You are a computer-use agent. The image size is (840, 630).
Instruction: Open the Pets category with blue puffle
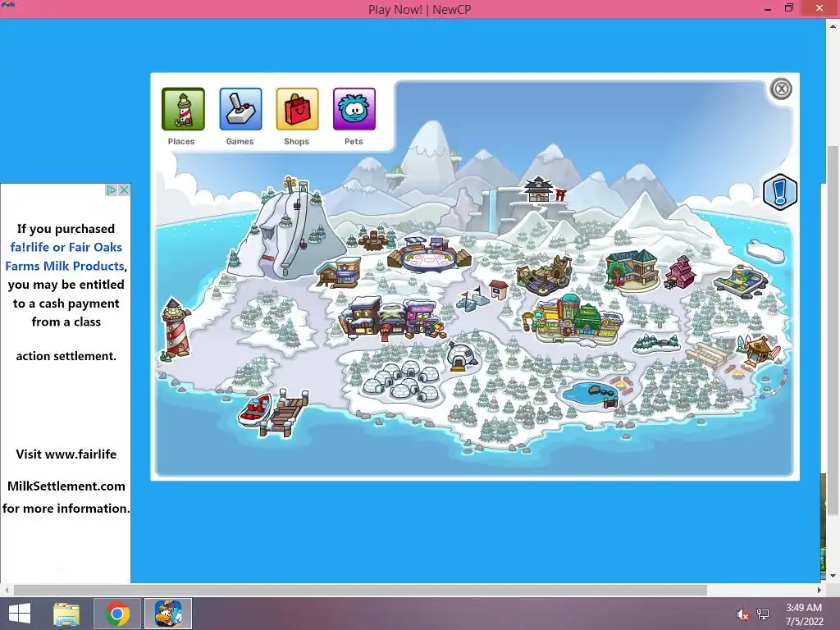(x=354, y=109)
